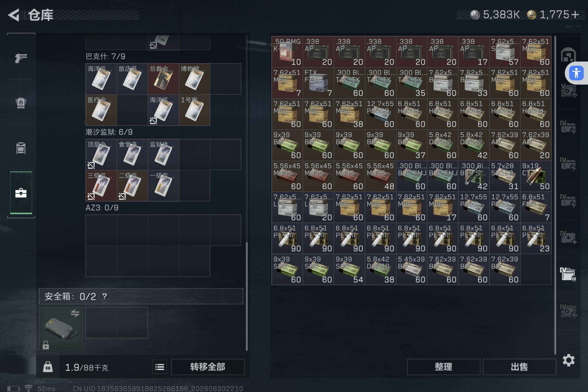The width and height of the screenshot is (588, 392).
Task: Tap the safe box question mark help icon
Action: coord(105,296)
